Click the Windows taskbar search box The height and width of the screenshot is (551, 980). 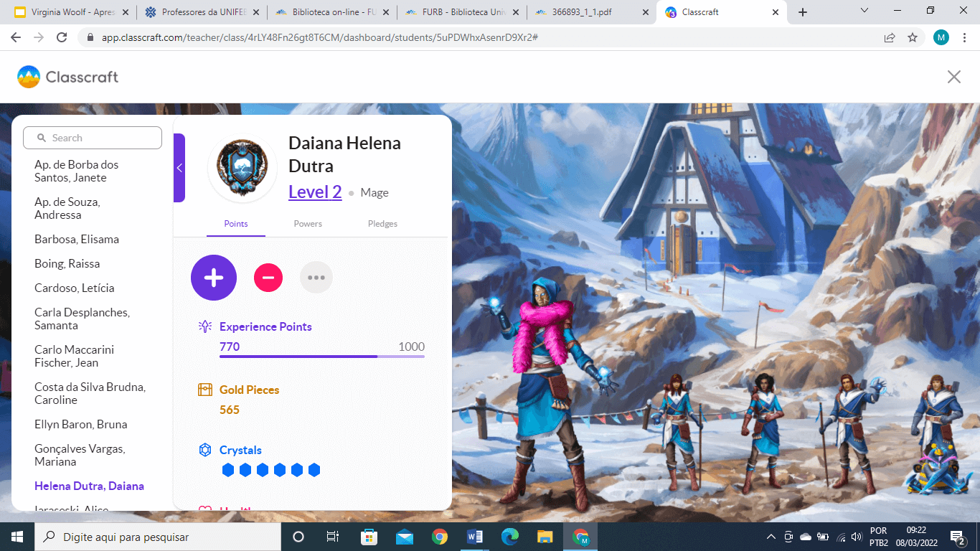tap(158, 537)
